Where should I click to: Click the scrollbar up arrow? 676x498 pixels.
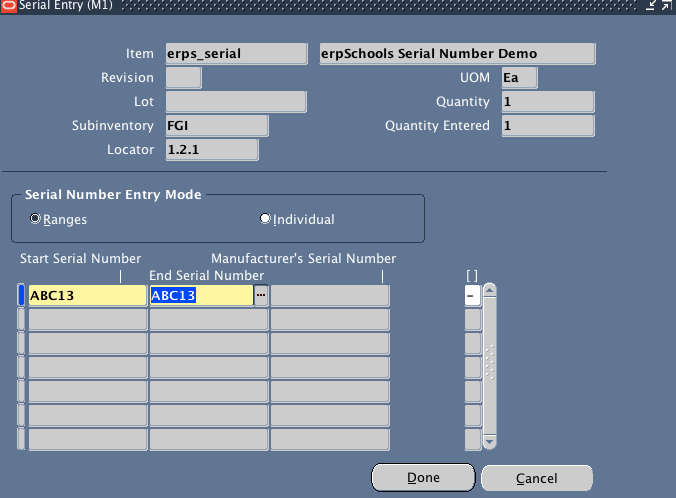tap(489, 290)
